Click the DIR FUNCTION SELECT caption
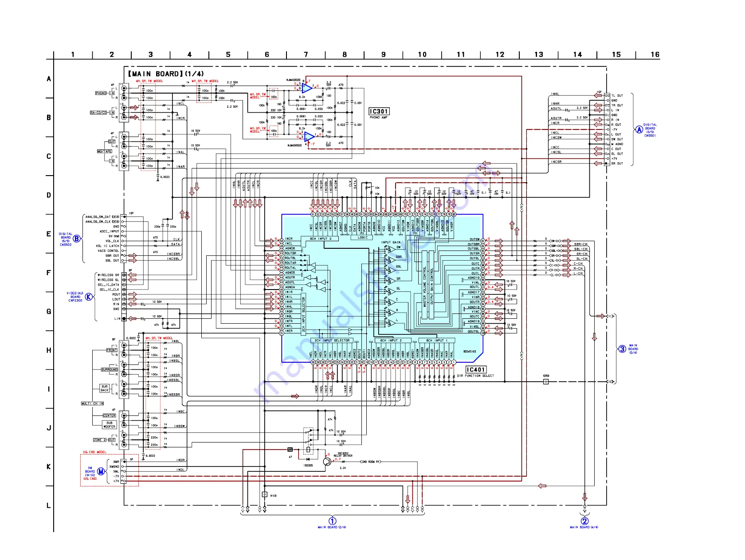 tap(475, 376)
